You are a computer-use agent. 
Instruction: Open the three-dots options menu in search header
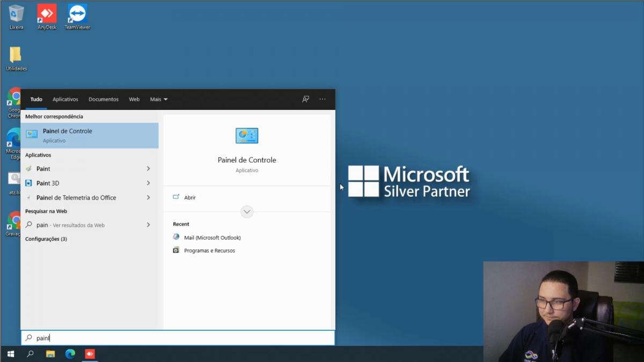323,99
